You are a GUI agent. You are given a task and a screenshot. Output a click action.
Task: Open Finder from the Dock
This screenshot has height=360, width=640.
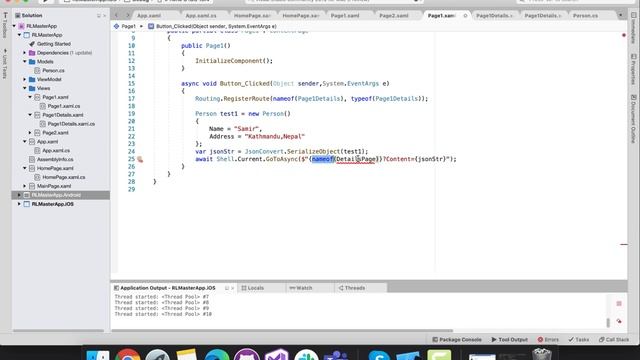(x=98, y=354)
